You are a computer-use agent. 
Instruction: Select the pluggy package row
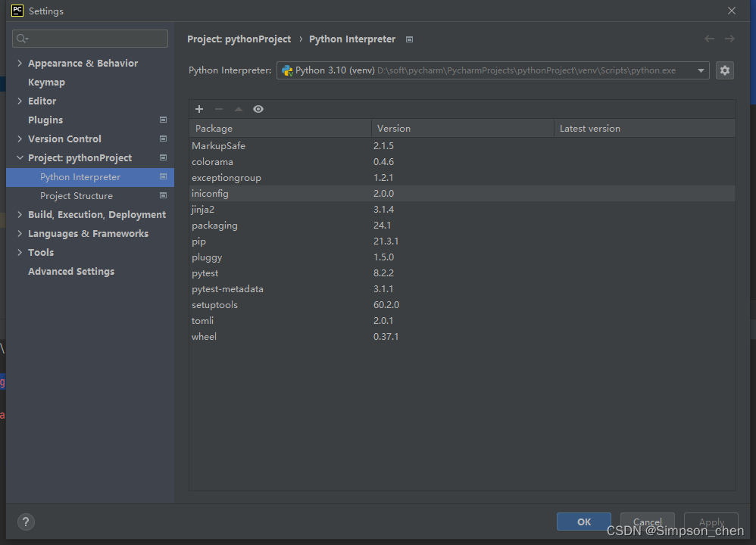(462, 257)
